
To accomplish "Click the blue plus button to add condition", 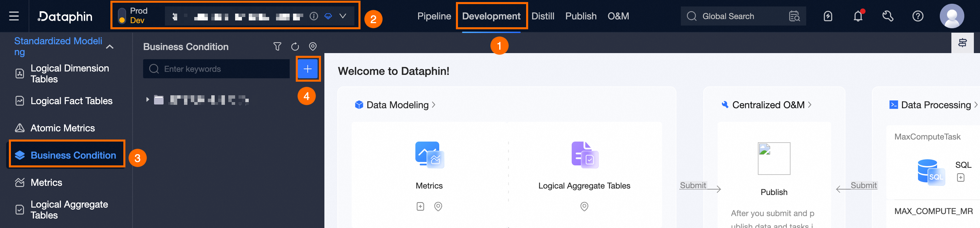I will 307,69.
